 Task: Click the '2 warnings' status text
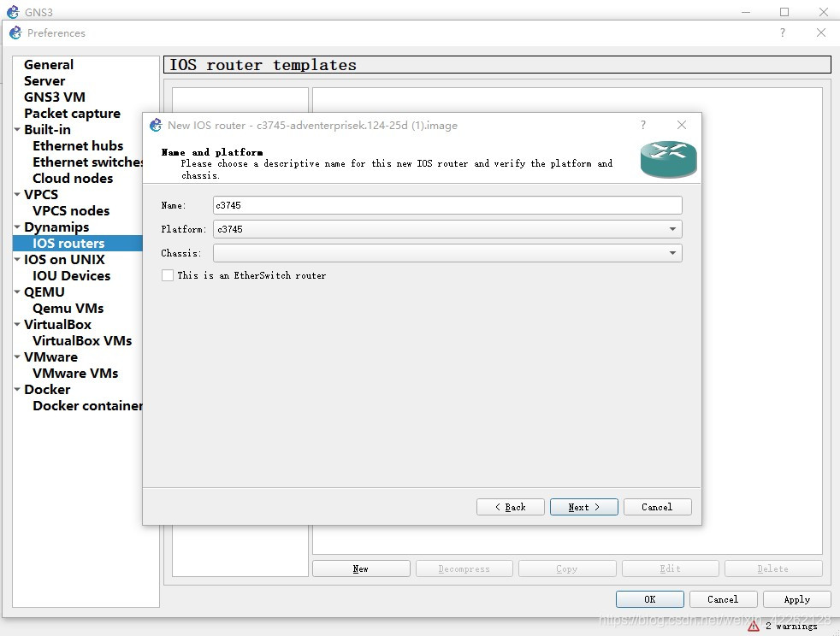tap(791, 626)
